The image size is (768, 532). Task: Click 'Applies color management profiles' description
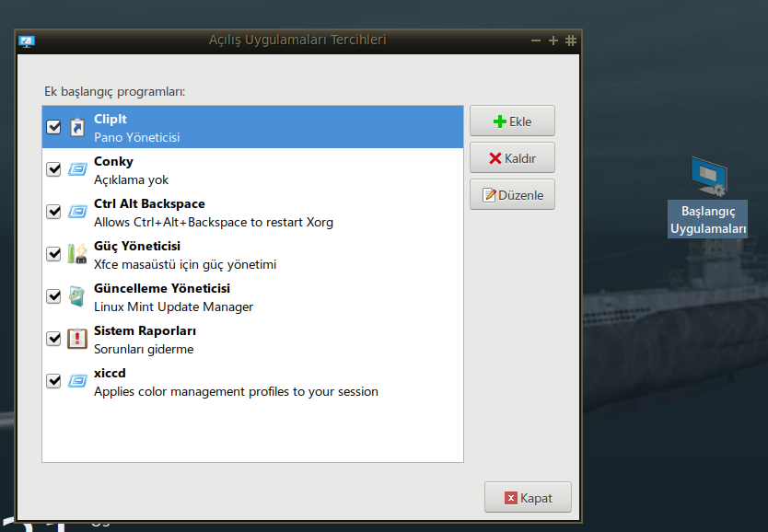tap(236, 391)
